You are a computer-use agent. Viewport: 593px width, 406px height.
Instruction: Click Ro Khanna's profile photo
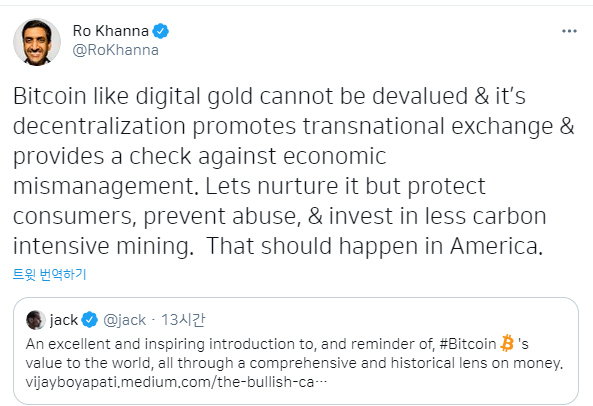click(x=37, y=42)
